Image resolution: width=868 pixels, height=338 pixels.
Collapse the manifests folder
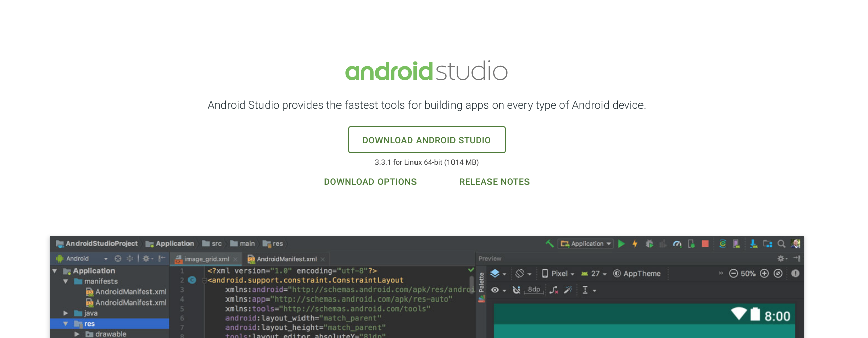[66, 281]
